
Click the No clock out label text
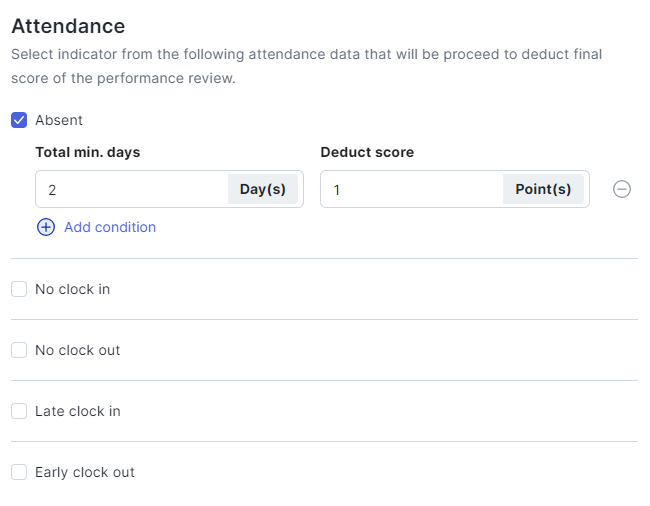[x=77, y=350]
